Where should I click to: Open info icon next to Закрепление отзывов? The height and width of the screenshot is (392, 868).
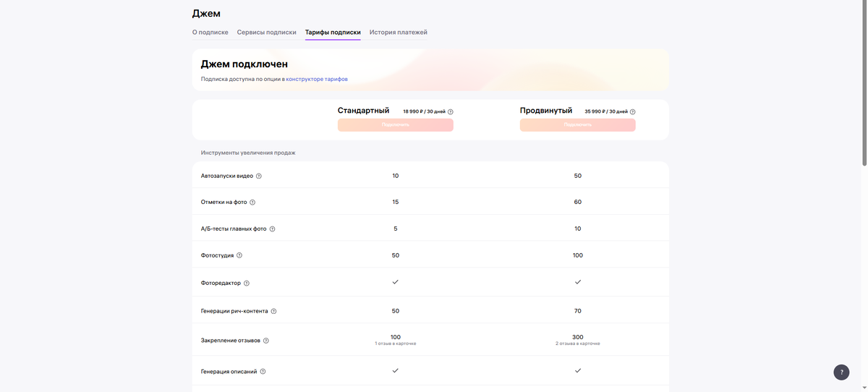click(x=266, y=341)
